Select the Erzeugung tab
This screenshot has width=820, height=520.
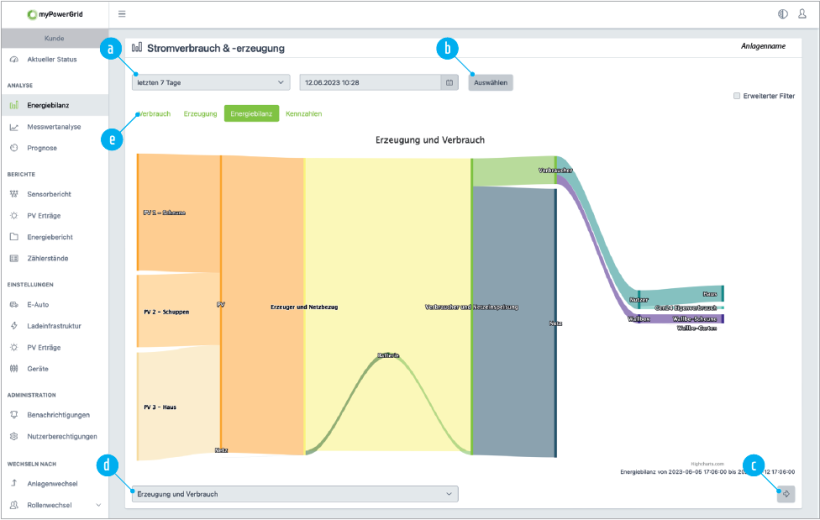tap(200, 114)
